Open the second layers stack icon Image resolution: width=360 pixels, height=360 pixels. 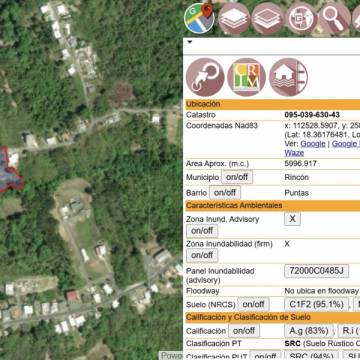tap(267, 19)
